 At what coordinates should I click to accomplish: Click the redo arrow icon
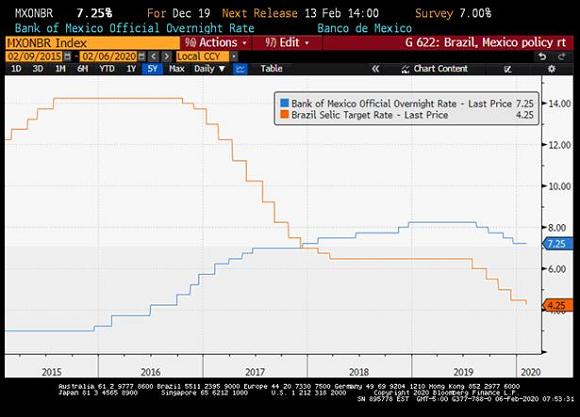click(x=562, y=57)
